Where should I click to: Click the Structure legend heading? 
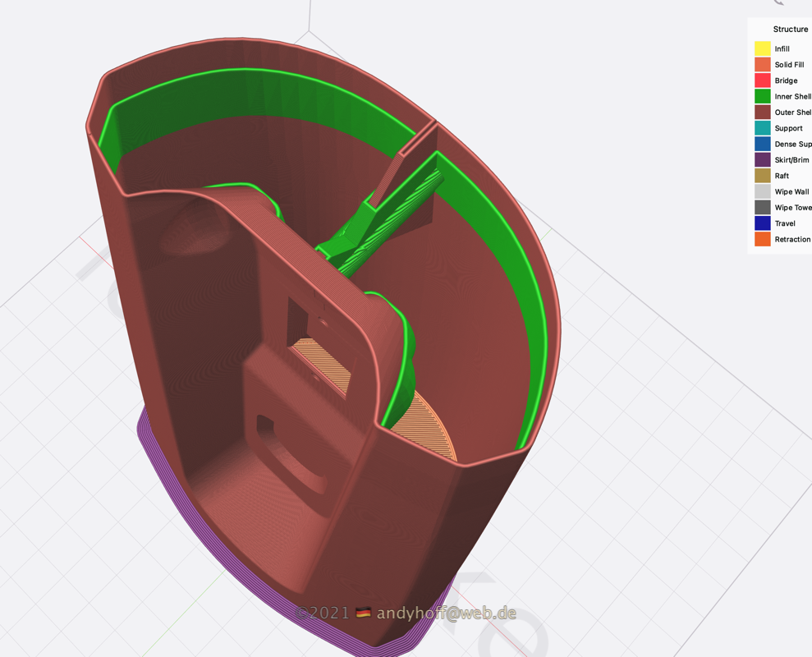coord(790,30)
